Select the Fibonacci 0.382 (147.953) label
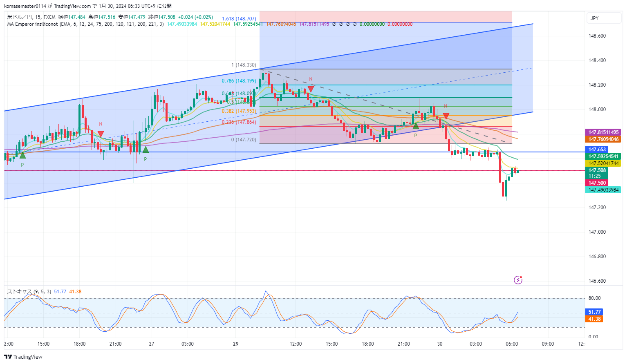 pyautogui.click(x=239, y=111)
